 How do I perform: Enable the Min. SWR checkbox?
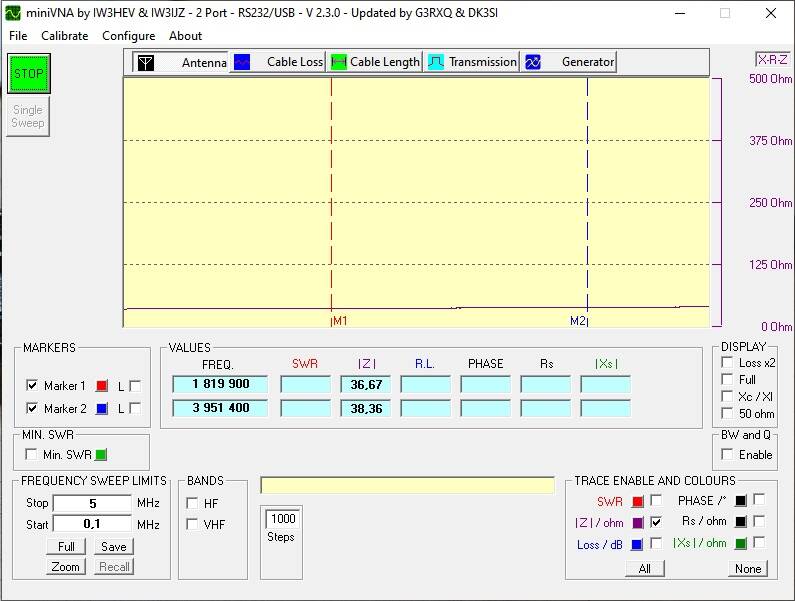click(32, 455)
